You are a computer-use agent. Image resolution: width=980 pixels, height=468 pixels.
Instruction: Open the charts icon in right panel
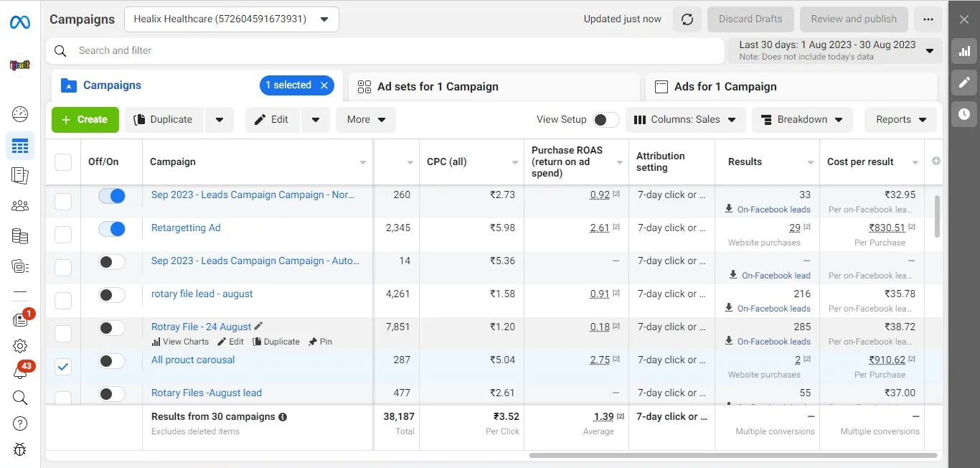click(964, 51)
